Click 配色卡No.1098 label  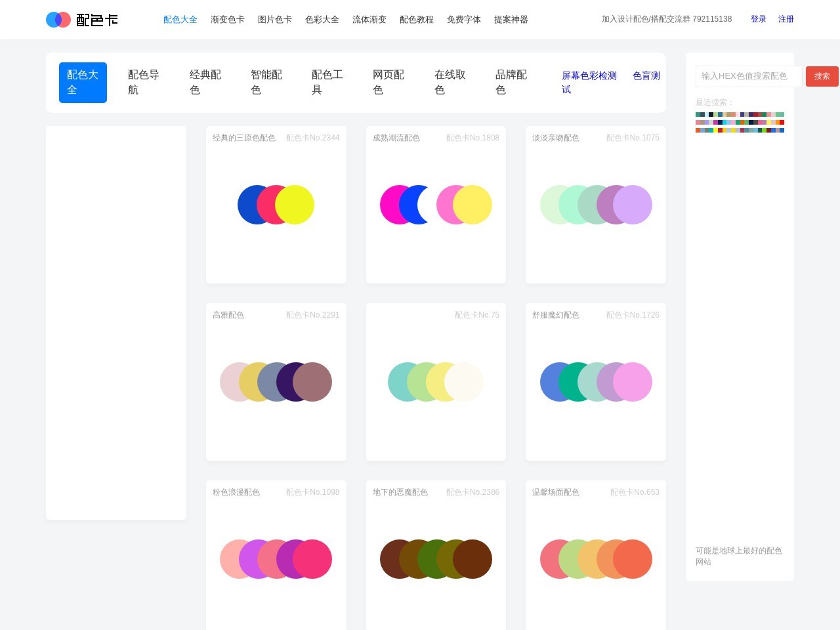[x=313, y=492]
